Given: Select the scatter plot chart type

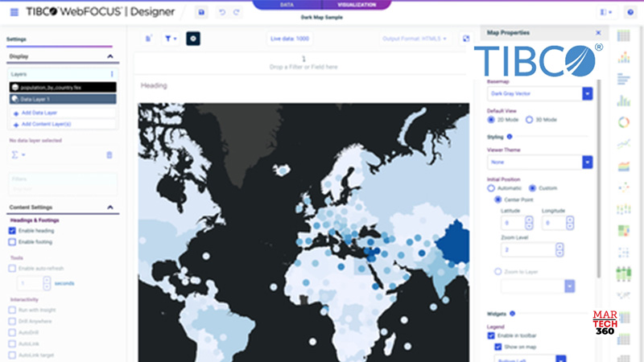Looking at the screenshot, I should tap(623, 187).
